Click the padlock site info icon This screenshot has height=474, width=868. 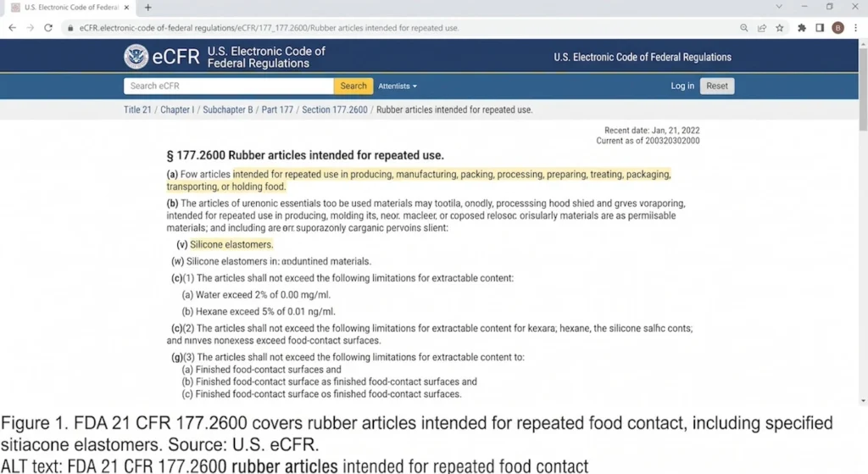(x=70, y=28)
